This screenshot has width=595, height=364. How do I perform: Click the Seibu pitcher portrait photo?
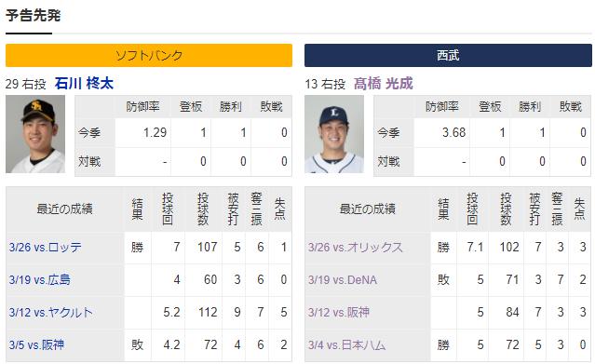[x=334, y=134]
